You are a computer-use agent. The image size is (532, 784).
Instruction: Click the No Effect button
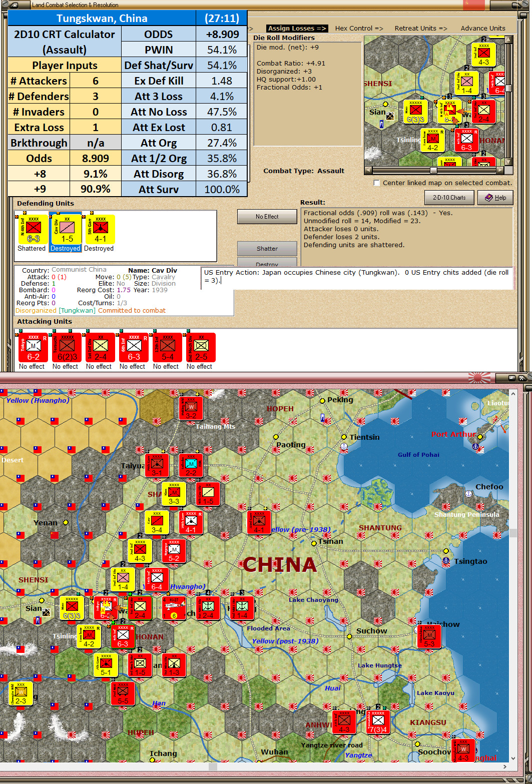[x=267, y=216]
